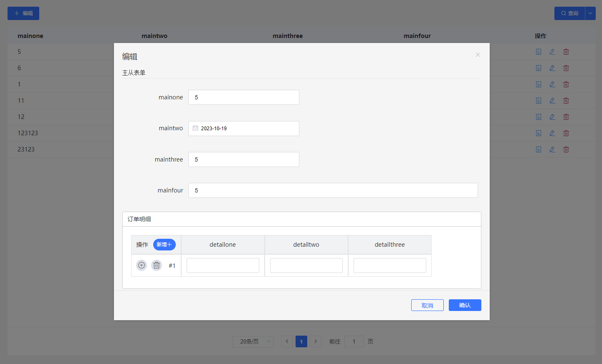Click the calendar icon in the maintwo field
The width and height of the screenshot is (602, 364).
[x=195, y=129]
